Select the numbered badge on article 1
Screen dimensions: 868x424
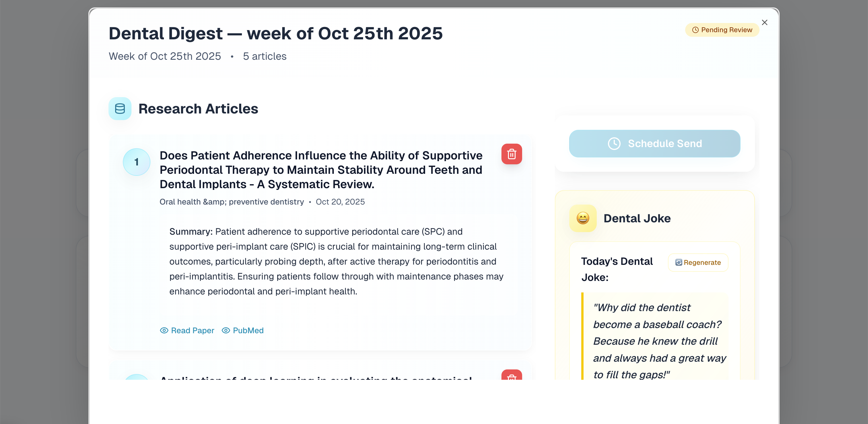click(x=136, y=162)
